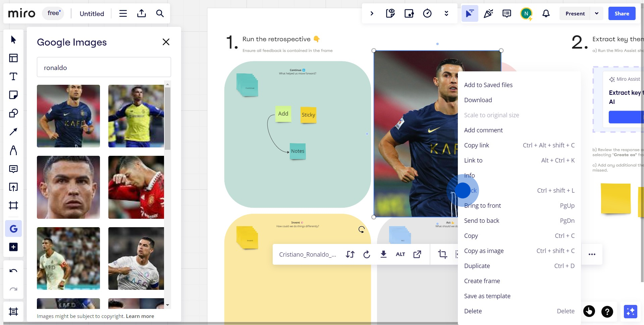The width and height of the screenshot is (644, 325).
Task: Select Ronaldo in yellow jersey thumbnail
Action: point(136,116)
